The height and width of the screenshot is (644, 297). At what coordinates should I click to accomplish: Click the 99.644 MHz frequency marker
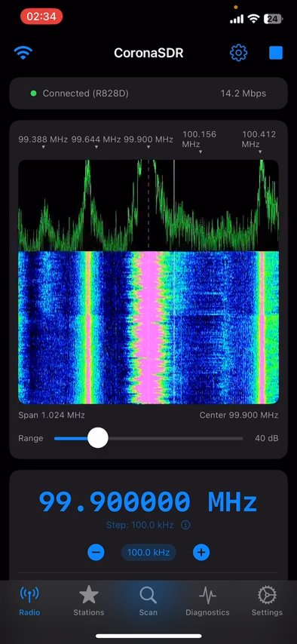tap(96, 140)
